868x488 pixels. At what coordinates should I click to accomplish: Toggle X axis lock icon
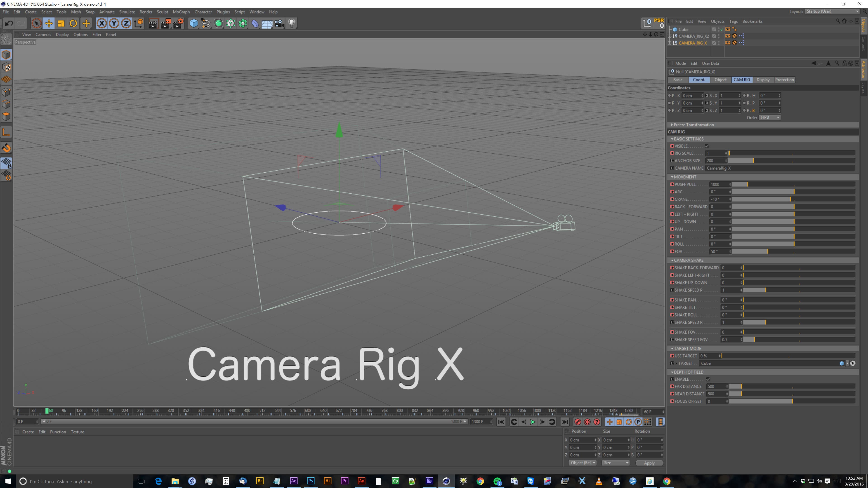tap(101, 23)
